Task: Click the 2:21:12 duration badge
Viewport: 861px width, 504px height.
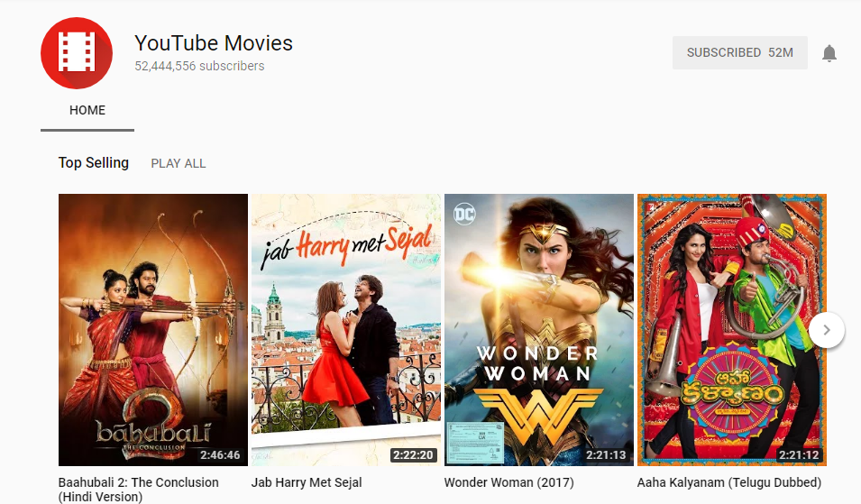Action: tap(799, 455)
